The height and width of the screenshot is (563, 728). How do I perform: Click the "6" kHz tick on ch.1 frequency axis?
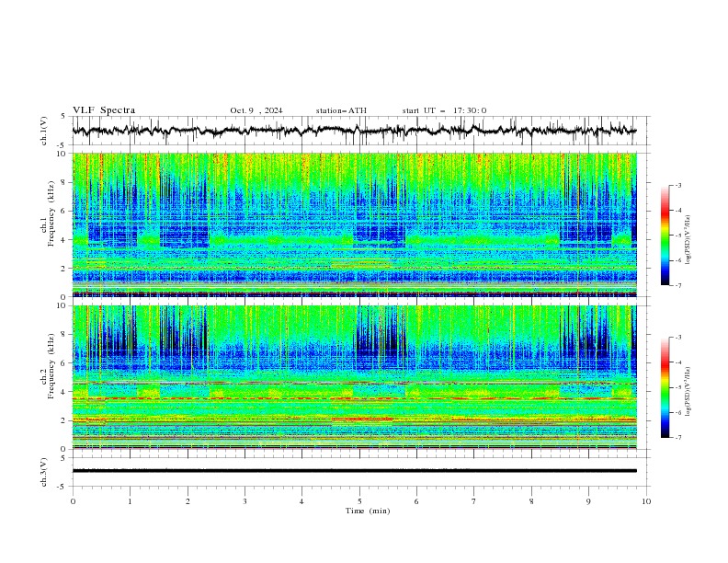[64, 212]
